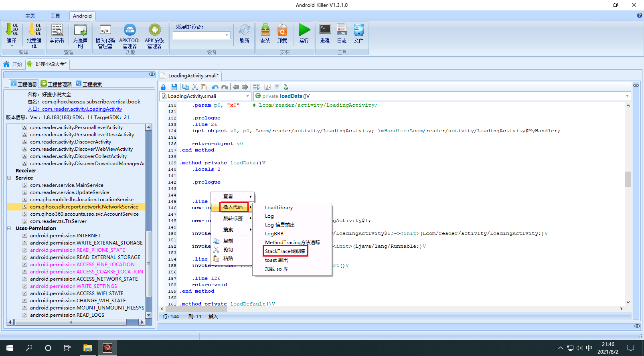
Task: Toggle the eye icon on bottom panel
Action: click(637, 326)
